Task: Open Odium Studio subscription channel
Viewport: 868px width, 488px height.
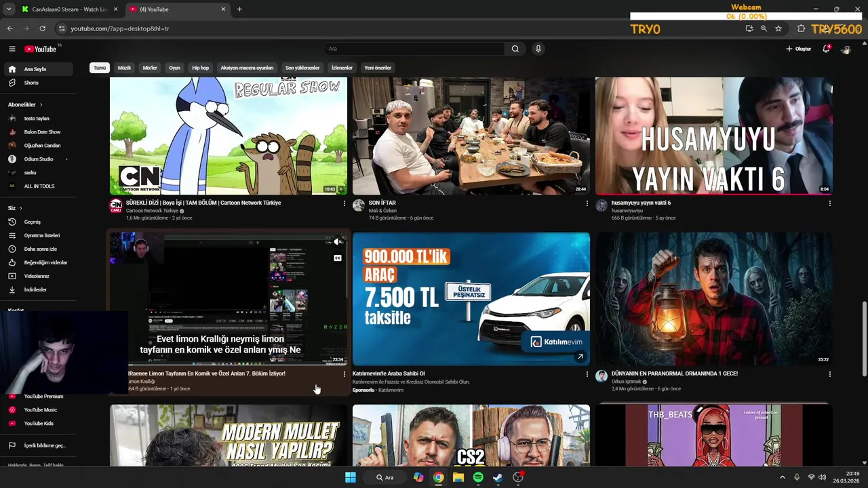Action: pyautogui.click(x=39, y=159)
